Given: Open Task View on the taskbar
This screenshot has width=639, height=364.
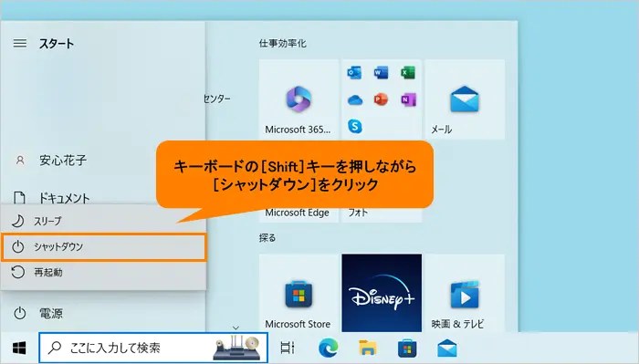Looking at the screenshot, I should click(288, 348).
